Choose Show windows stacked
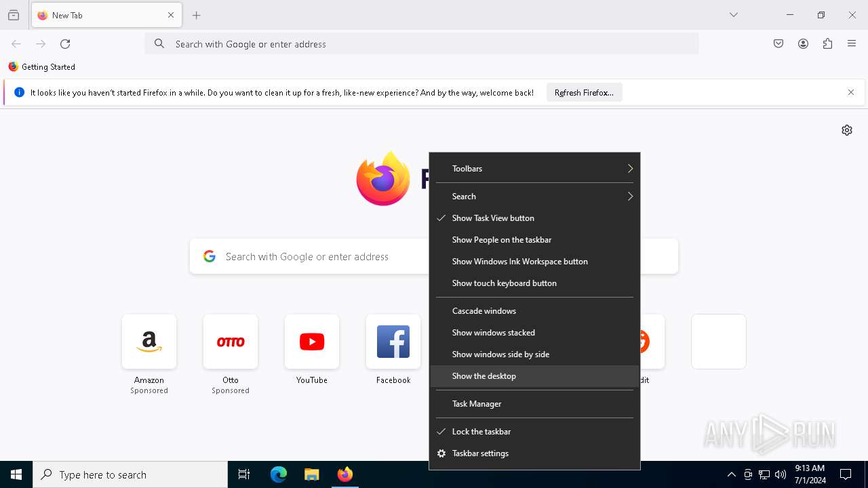The width and height of the screenshot is (868, 488). tap(534, 333)
